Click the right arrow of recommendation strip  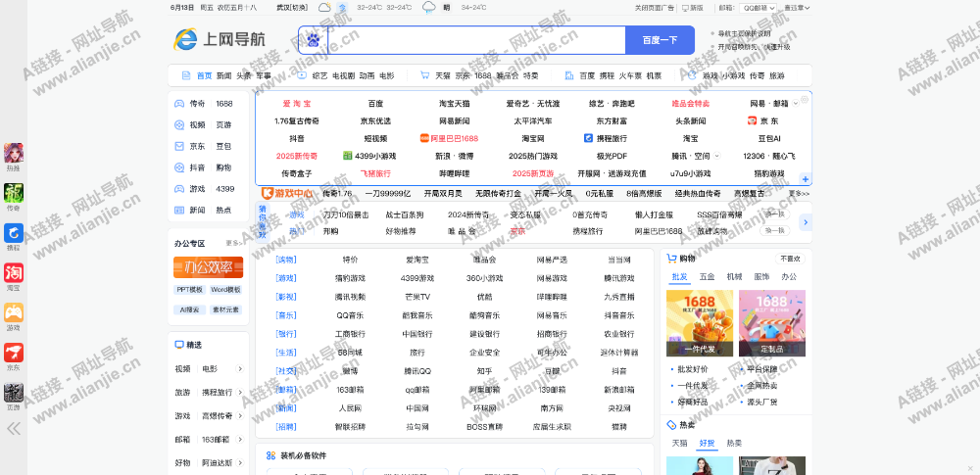click(806, 222)
